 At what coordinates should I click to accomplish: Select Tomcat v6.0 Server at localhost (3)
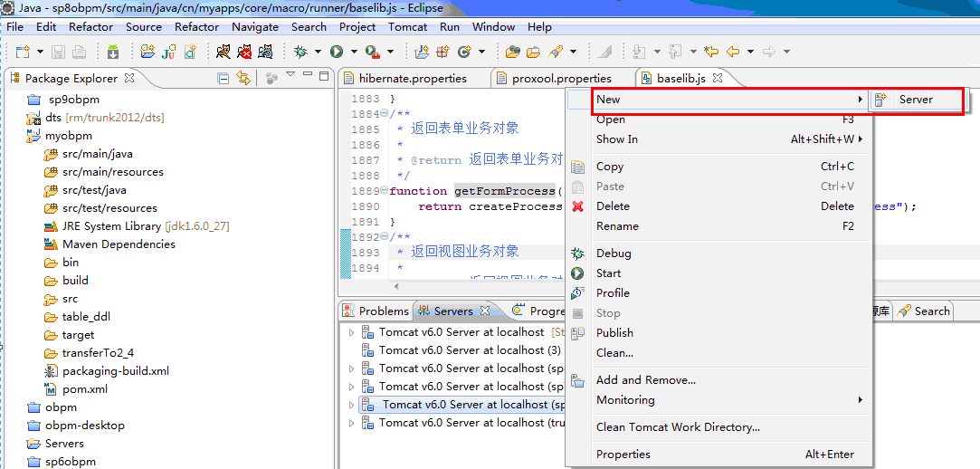pyautogui.click(x=461, y=350)
